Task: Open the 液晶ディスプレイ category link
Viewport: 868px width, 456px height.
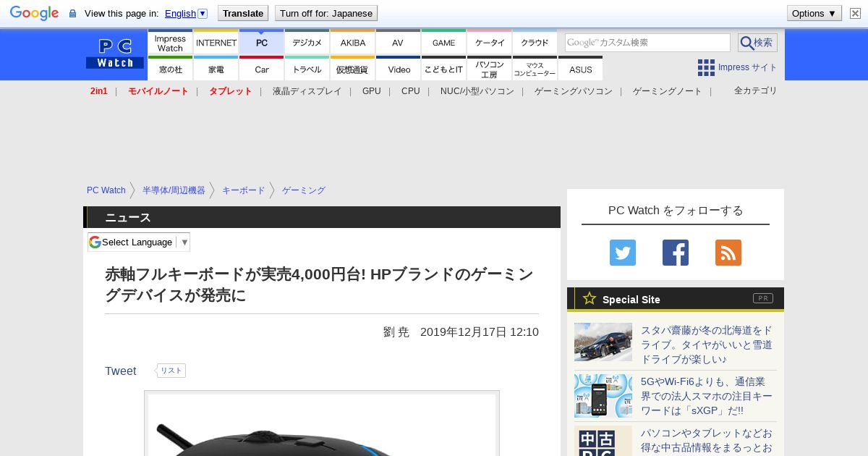Action: (307, 91)
